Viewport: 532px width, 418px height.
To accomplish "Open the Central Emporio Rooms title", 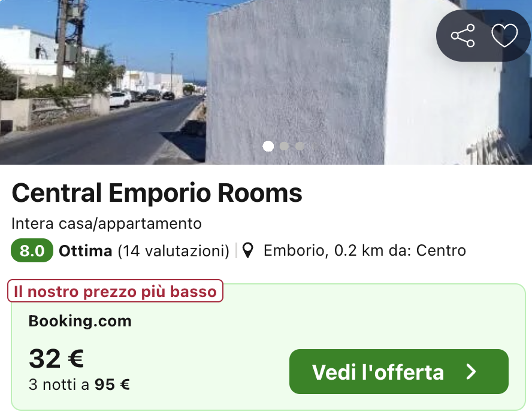I will [157, 193].
